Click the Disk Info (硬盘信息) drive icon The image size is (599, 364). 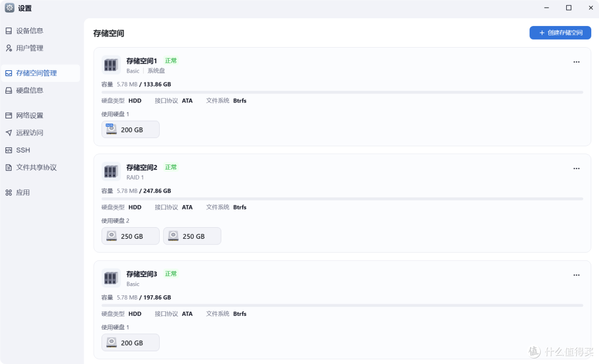9,90
